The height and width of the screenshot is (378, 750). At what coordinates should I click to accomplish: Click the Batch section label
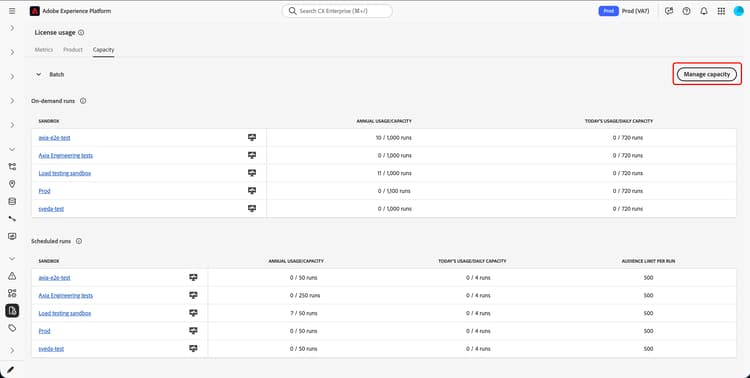coord(56,75)
